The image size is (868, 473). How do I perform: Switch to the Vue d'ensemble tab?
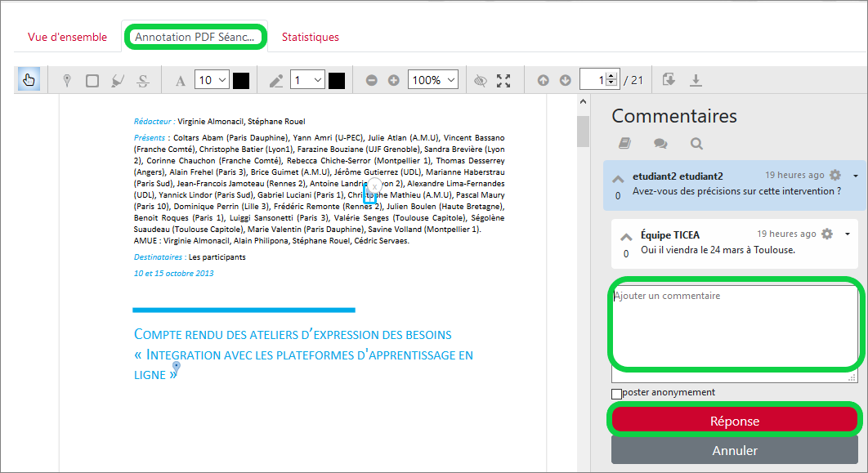pyautogui.click(x=67, y=37)
